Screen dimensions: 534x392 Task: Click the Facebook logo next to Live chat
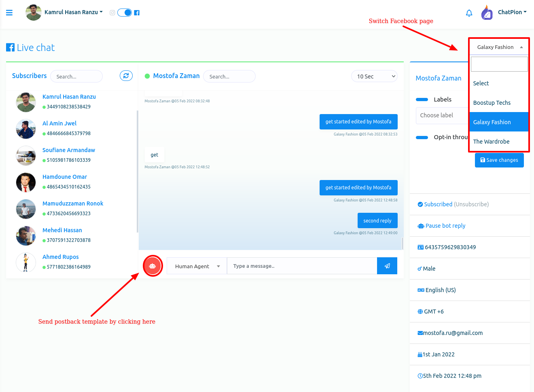pyautogui.click(x=10, y=48)
